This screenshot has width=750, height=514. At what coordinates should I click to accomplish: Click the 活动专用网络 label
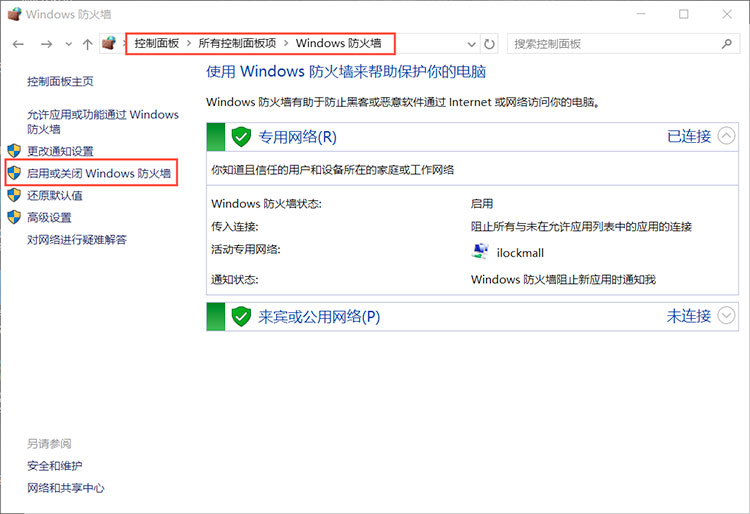click(245, 249)
